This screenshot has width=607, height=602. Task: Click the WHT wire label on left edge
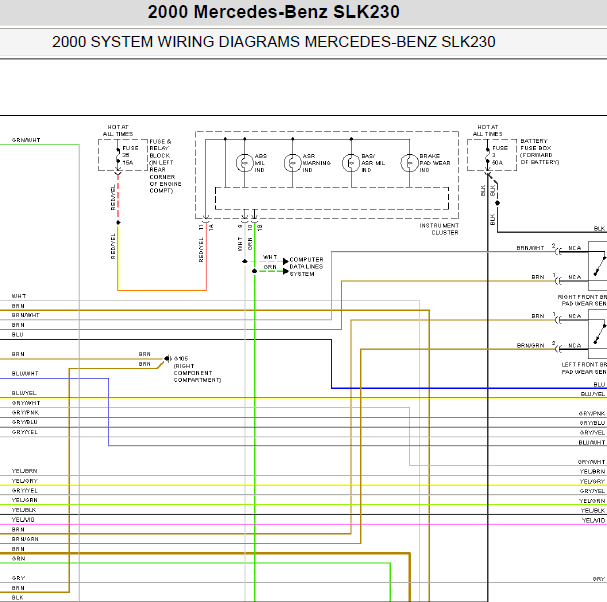(x=19, y=296)
